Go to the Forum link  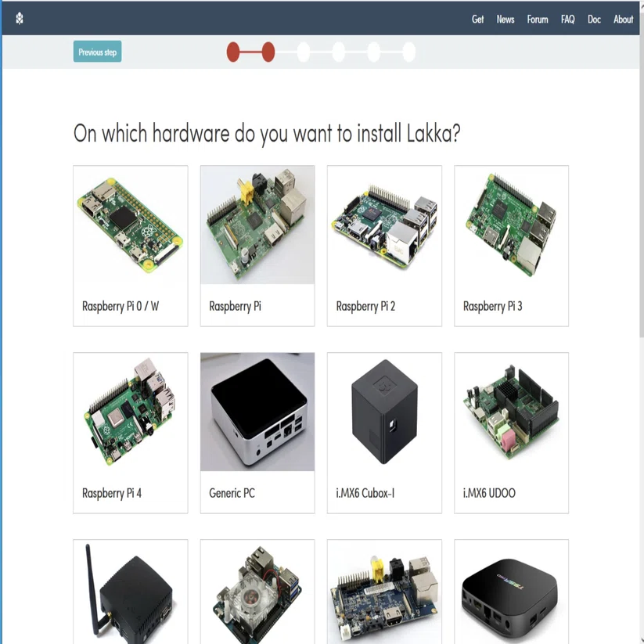click(x=538, y=20)
